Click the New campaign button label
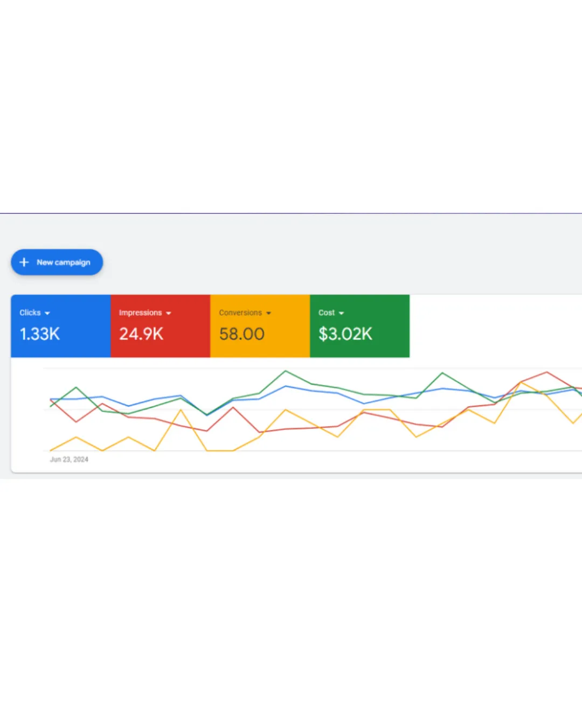The height and width of the screenshot is (728, 582). coord(63,263)
